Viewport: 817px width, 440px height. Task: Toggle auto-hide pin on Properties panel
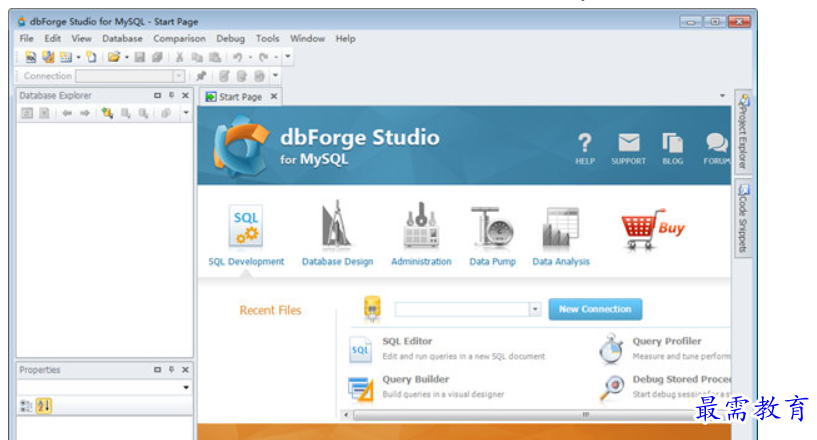pyautogui.click(x=171, y=370)
